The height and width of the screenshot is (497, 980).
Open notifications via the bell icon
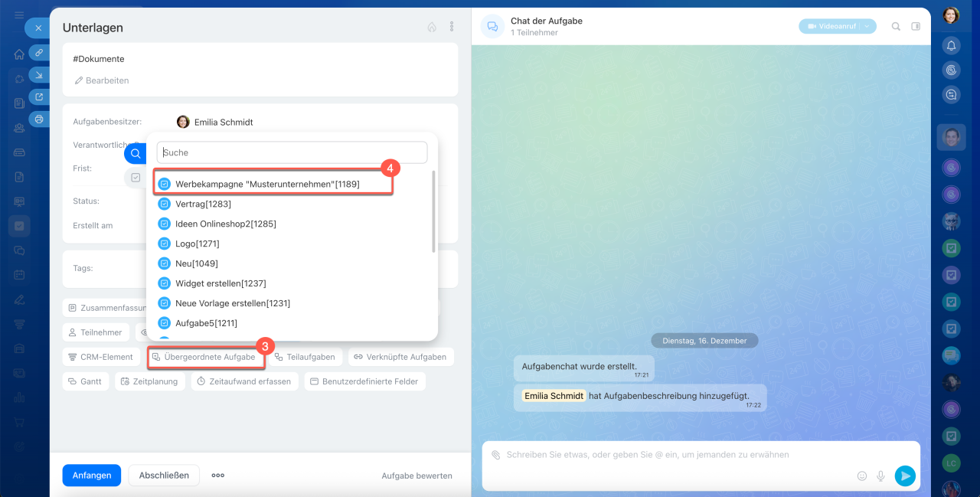(951, 46)
